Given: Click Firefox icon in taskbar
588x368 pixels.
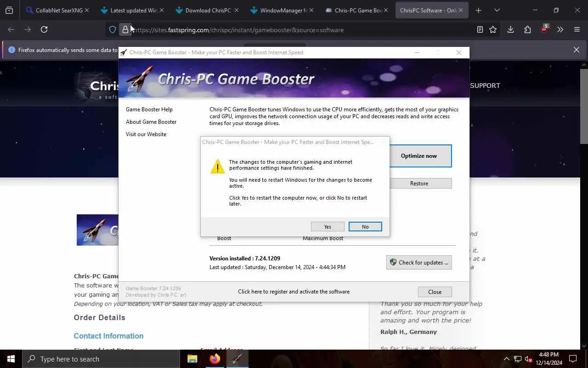Looking at the screenshot, I should pyautogui.click(x=215, y=359).
